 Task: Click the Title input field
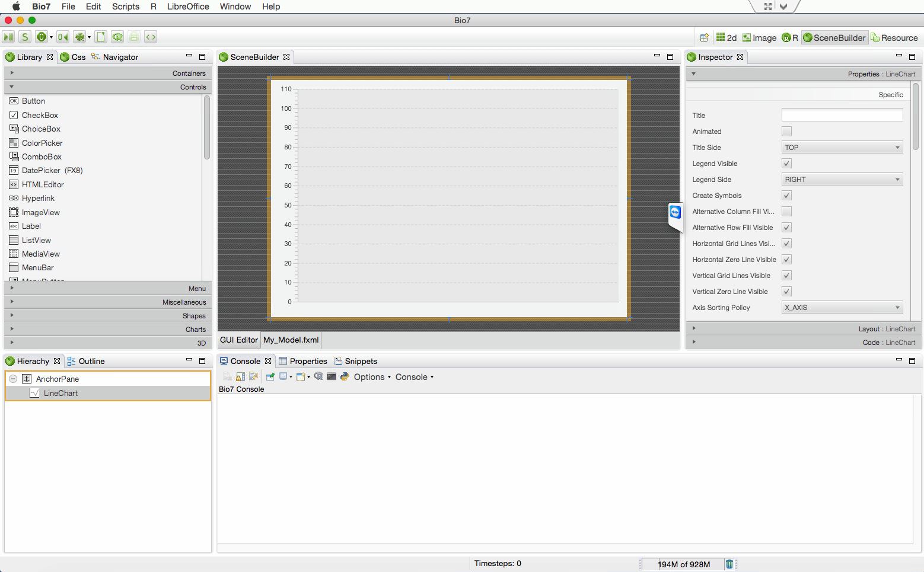(842, 115)
